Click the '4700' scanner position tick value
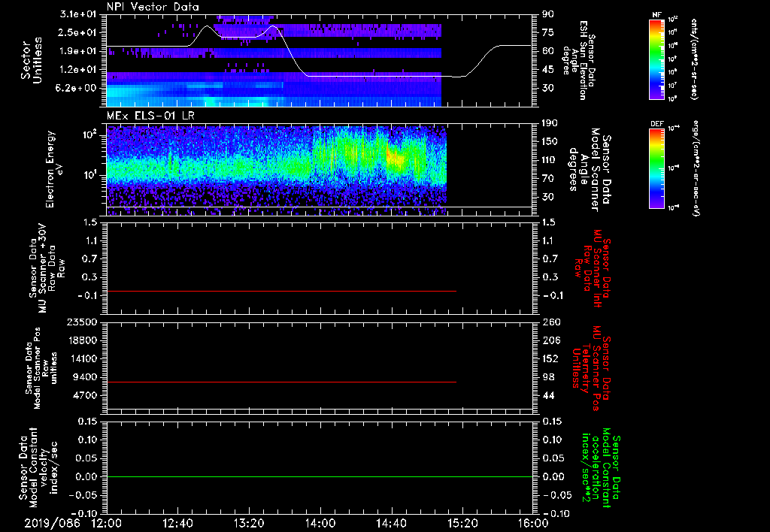 (x=86, y=395)
